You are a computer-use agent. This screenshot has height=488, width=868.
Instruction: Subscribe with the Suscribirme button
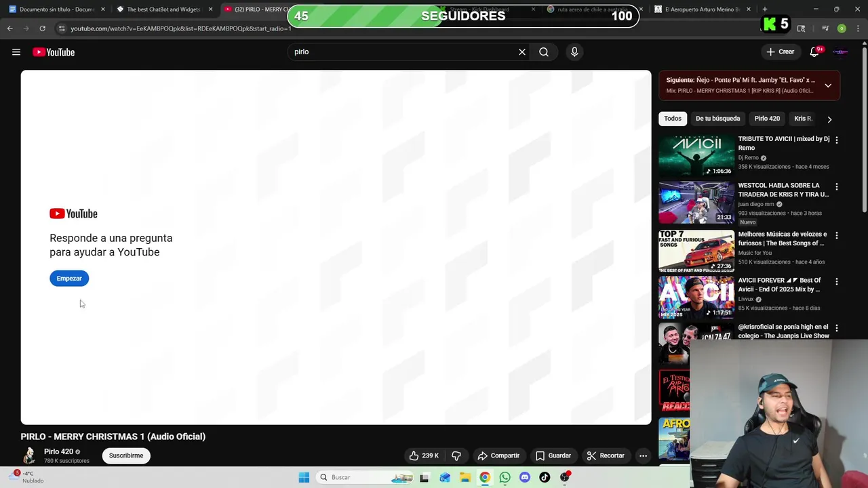click(x=126, y=455)
